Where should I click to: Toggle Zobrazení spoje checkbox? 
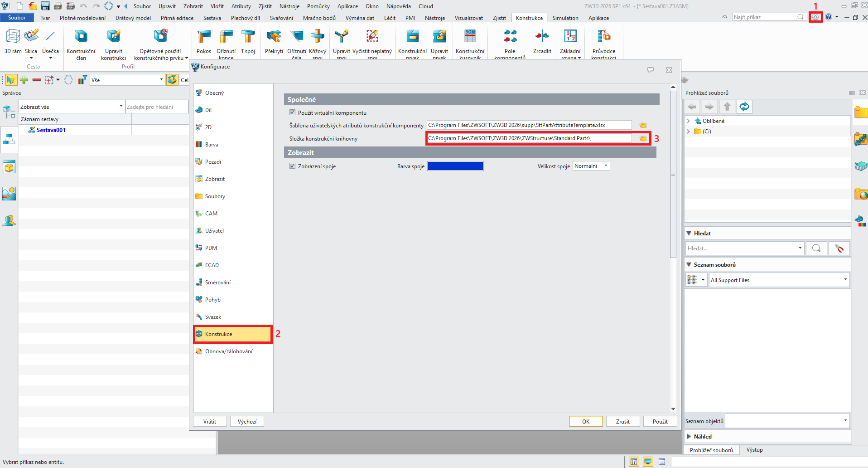click(292, 166)
